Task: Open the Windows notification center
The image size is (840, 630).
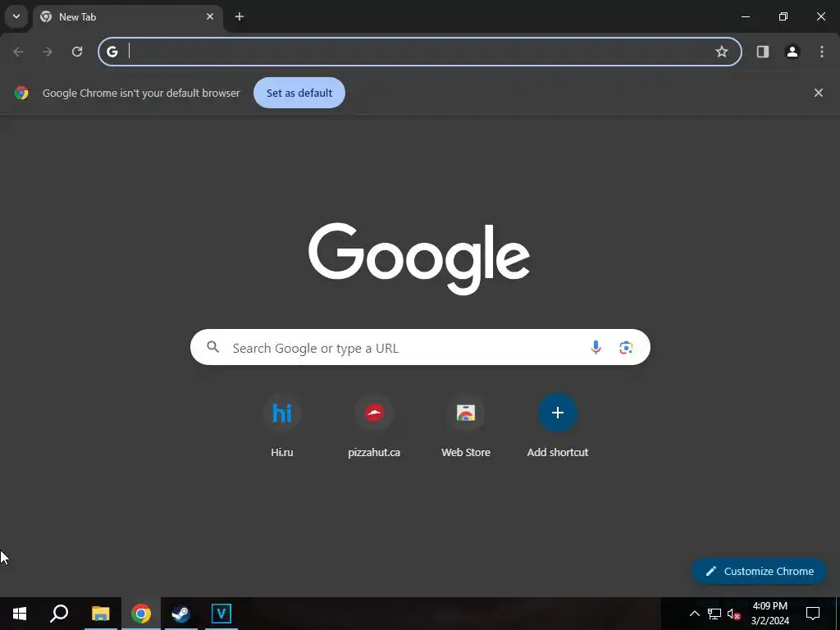Action: [813, 614]
